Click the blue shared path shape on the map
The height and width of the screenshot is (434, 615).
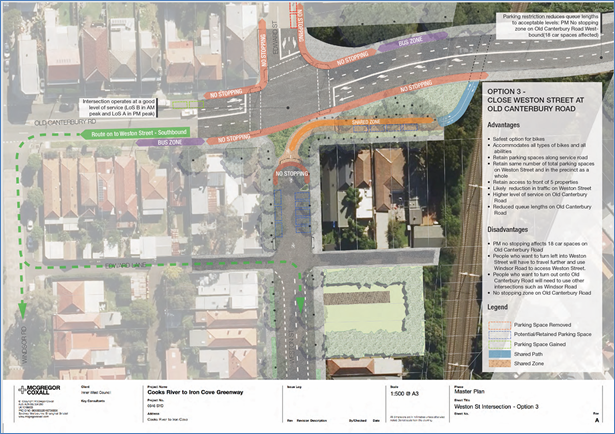[461, 104]
